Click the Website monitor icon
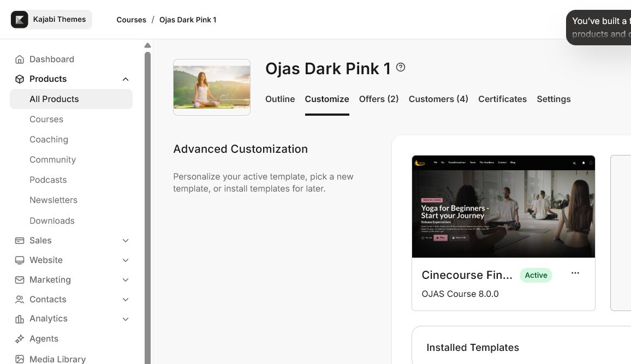Viewport: 631px width, 364px height. pos(19,260)
